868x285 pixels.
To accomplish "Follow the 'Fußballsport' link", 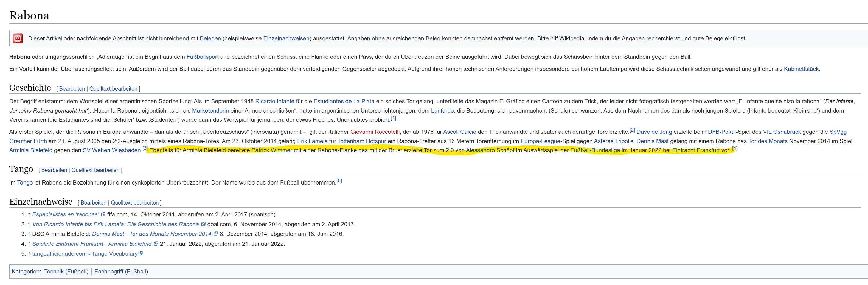I will point(203,57).
